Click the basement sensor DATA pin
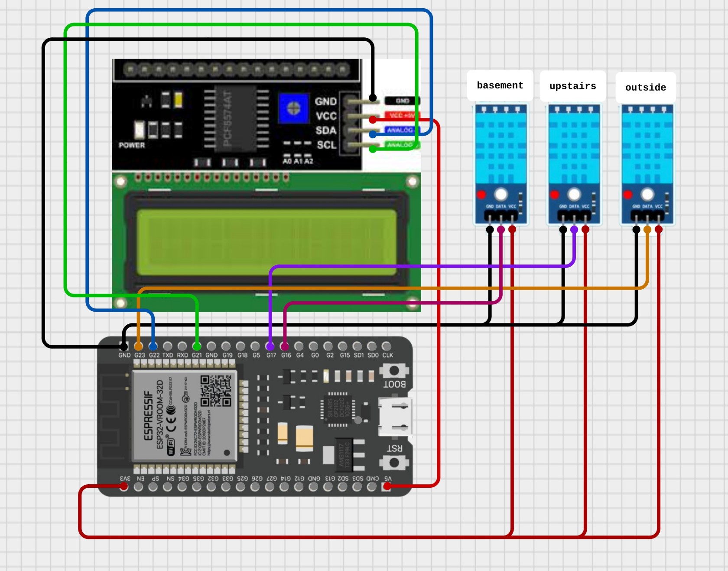Viewport: 728px width, 571px height. point(501,229)
